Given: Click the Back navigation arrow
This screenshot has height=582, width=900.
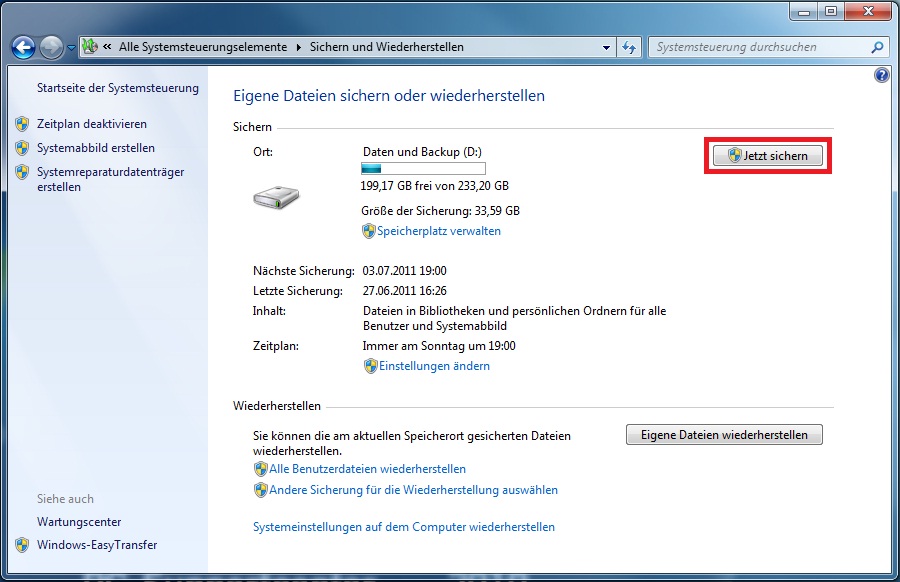Looking at the screenshot, I should coord(24,48).
